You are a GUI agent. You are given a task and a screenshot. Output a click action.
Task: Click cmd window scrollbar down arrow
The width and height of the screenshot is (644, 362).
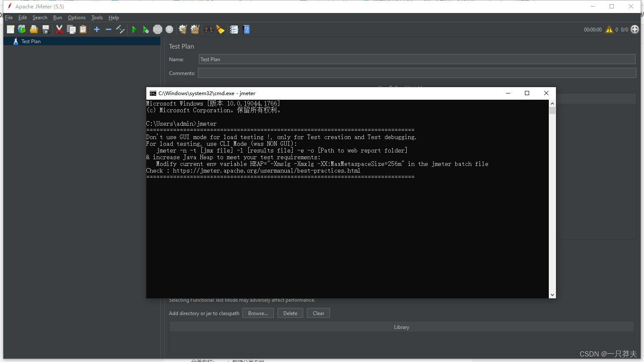pyautogui.click(x=552, y=295)
